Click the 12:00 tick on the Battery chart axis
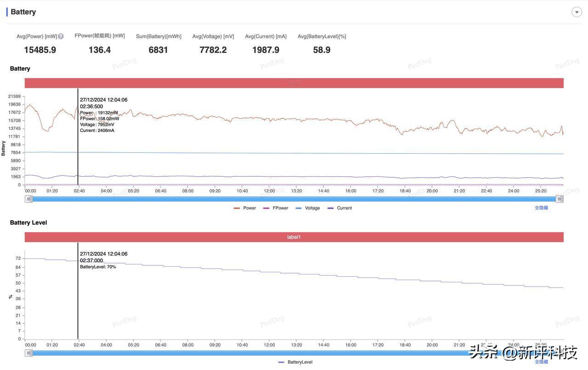Screen dimensions: 588x370 coord(269,191)
